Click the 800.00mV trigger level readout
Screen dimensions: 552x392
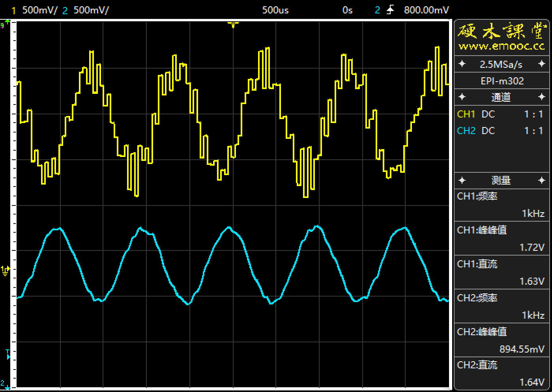pyautogui.click(x=426, y=10)
